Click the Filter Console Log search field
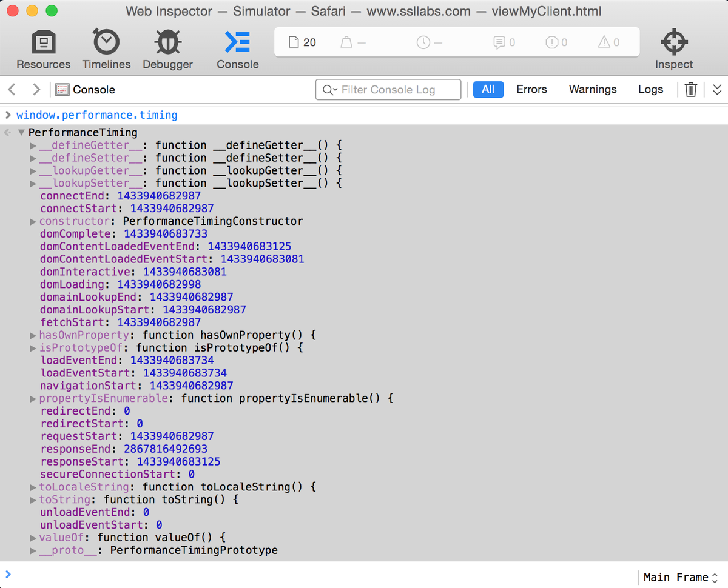This screenshot has width=728, height=588. pos(388,90)
